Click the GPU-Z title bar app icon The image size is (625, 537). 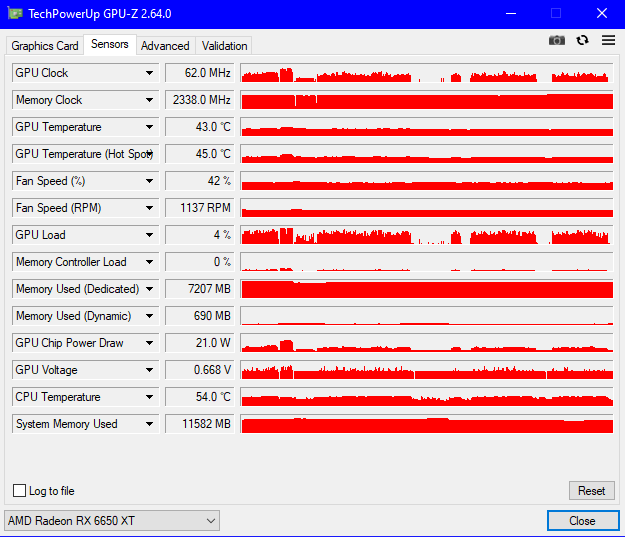click(x=15, y=14)
